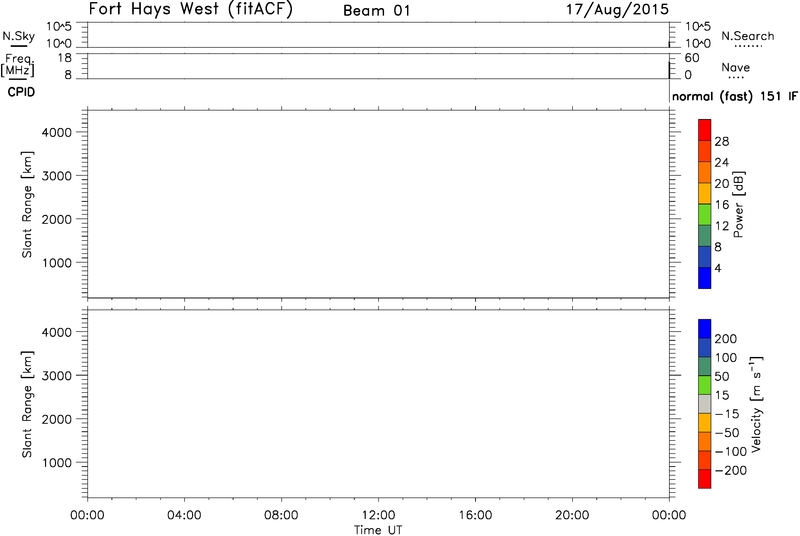Click the red top Power colorbar segment

(x=704, y=130)
